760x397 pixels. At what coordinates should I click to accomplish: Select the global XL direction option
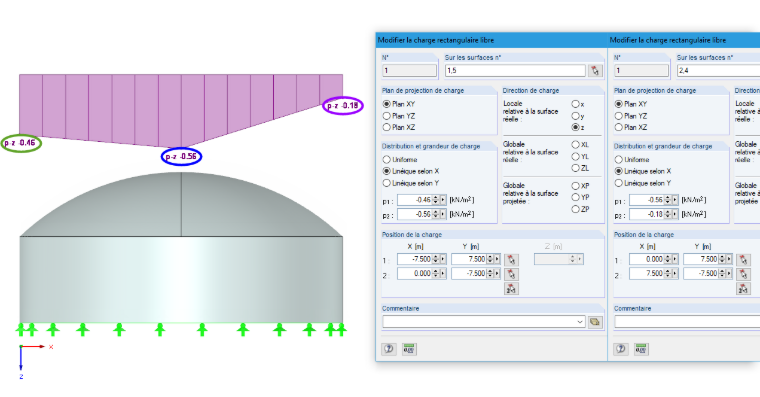coord(575,144)
